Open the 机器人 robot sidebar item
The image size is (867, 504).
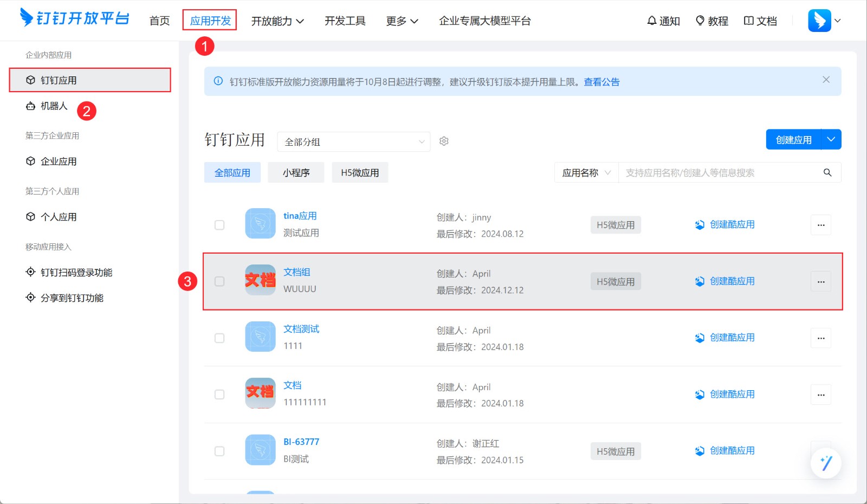click(x=54, y=106)
